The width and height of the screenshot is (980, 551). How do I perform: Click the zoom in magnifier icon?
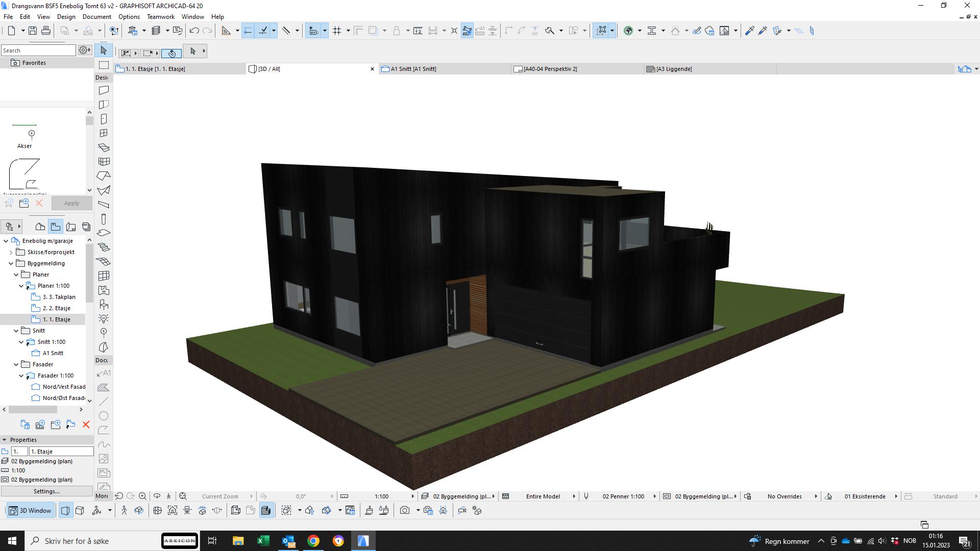(x=142, y=496)
